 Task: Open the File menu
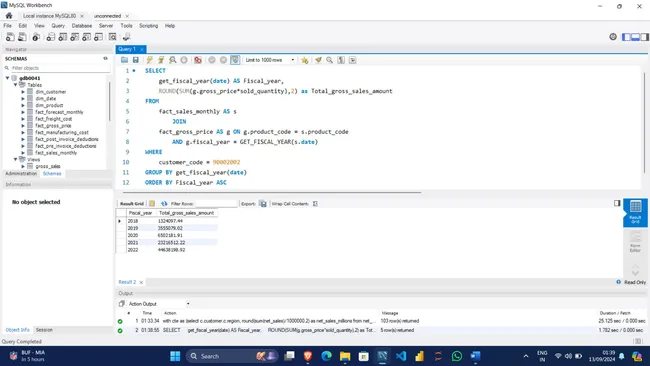click(7, 26)
